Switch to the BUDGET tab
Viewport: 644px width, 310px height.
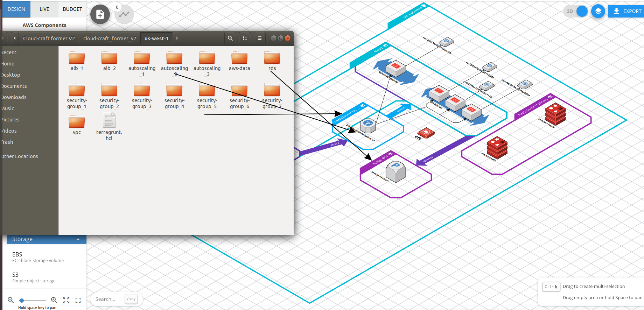(72, 9)
